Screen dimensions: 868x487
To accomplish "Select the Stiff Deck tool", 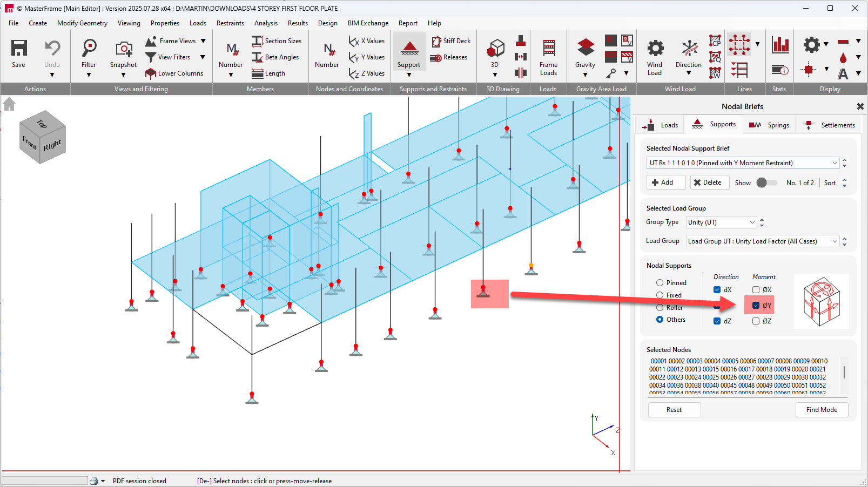I will [x=436, y=41].
